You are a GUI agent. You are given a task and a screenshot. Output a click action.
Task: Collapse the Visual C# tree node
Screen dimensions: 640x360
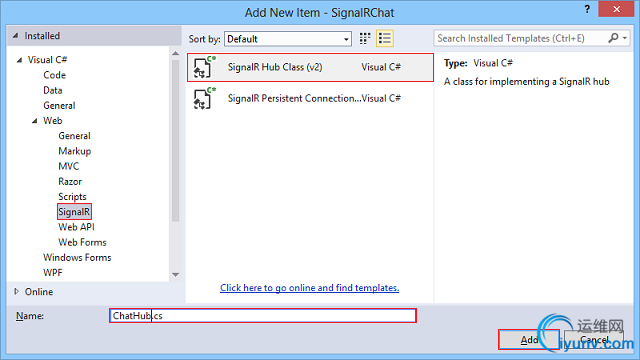(19, 60)
